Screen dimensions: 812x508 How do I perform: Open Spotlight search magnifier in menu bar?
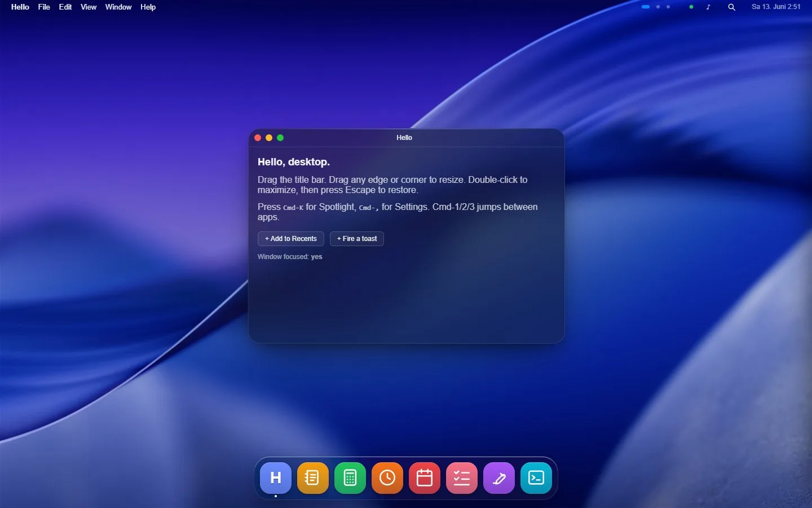[731, 7]
